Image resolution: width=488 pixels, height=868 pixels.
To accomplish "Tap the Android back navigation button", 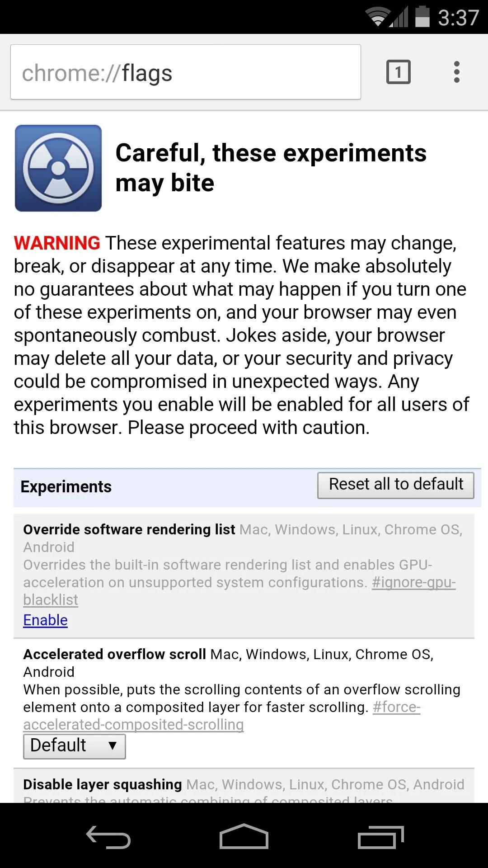I will tap(108, 837).
